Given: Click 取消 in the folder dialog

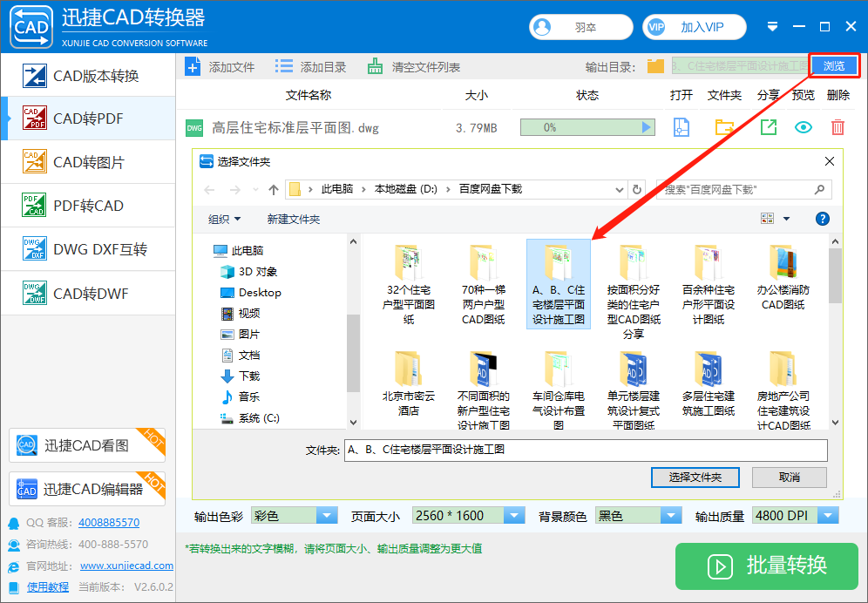Looking at the screenshot, I should [x=790, y=478].
